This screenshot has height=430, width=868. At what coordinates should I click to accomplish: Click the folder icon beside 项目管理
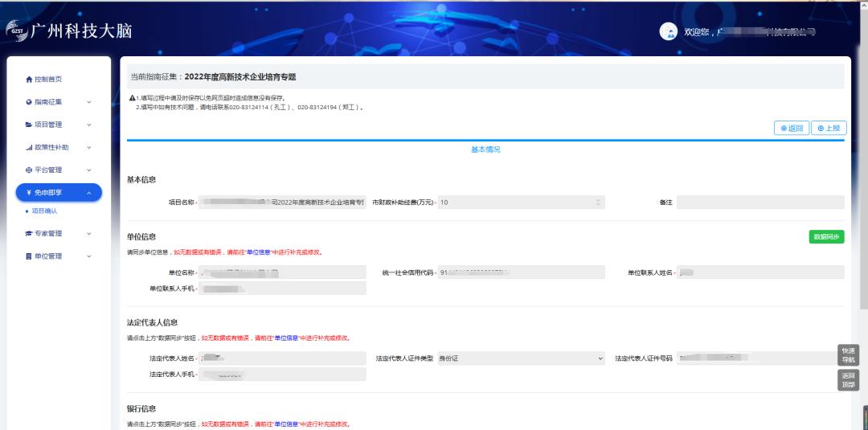coord(29,125)
